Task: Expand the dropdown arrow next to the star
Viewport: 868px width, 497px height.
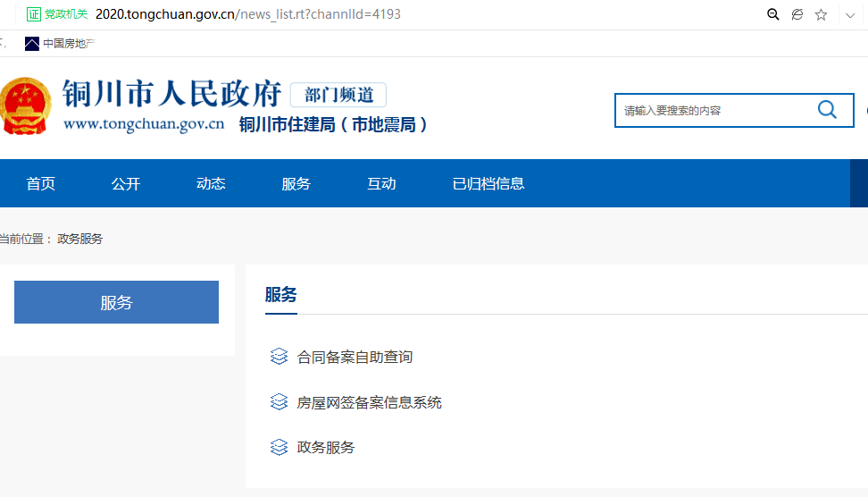Action: [847, 14]
